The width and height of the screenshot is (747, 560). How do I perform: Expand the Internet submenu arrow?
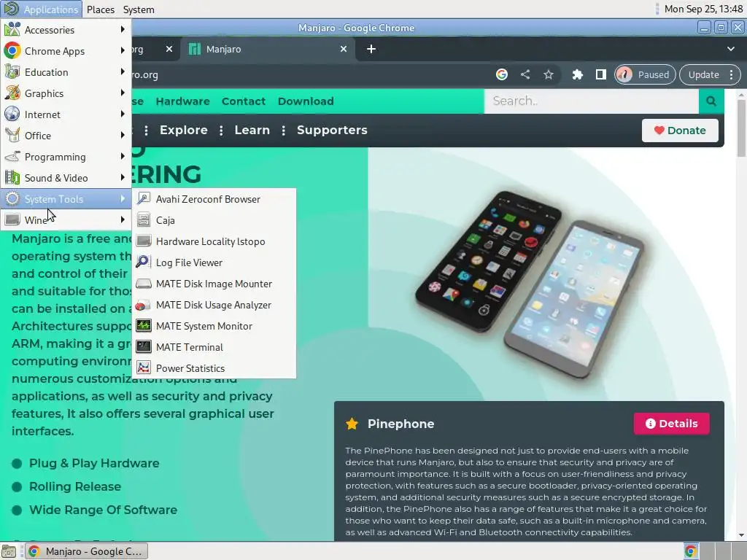[123, 114]
